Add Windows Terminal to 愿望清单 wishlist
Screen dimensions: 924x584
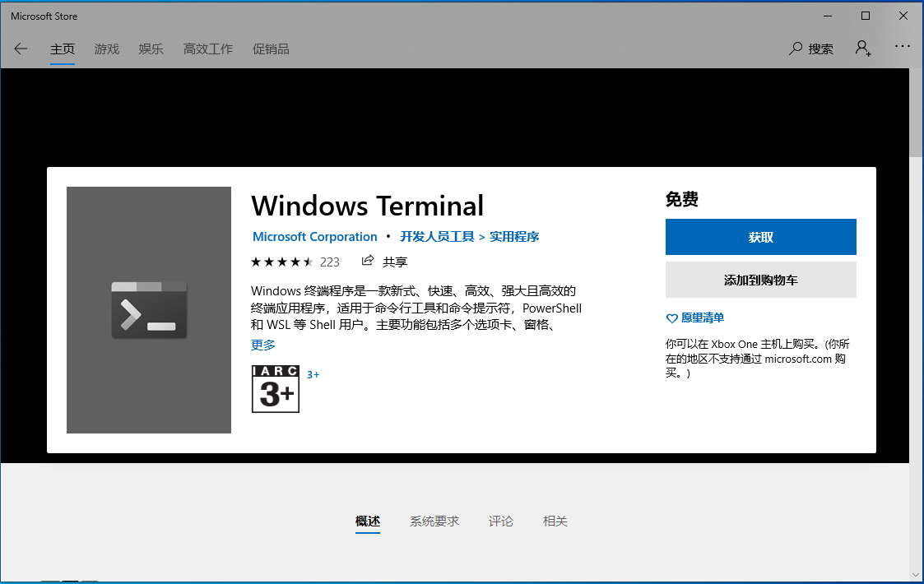pos(695,317)
